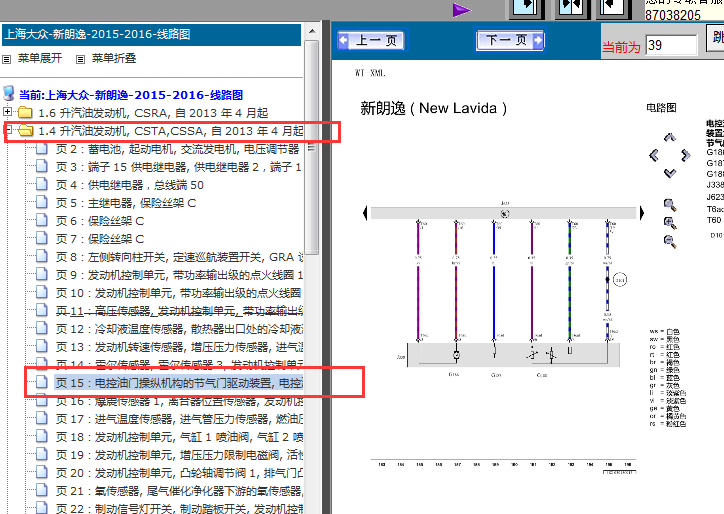Click root link 当前:上海大众-新朗逸-2015-2016-线路图
This screenshot has height=514, width=724.
pyautogui.click(x=131, y=95)
